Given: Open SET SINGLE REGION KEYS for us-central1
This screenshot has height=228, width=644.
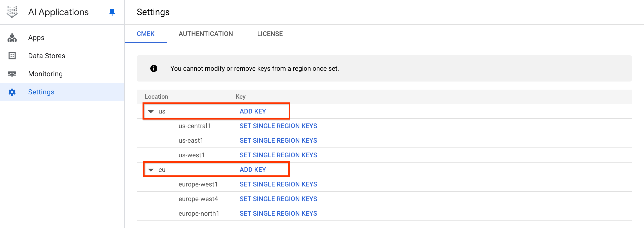Looking at the screenshot, I should click(x=278, y=126).
